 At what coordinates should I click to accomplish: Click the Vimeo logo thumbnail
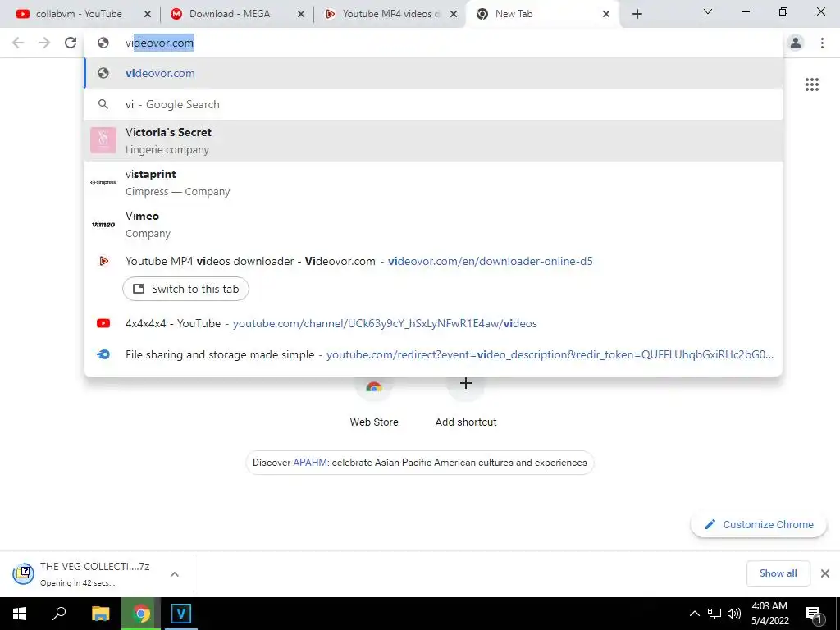point(103,225)
